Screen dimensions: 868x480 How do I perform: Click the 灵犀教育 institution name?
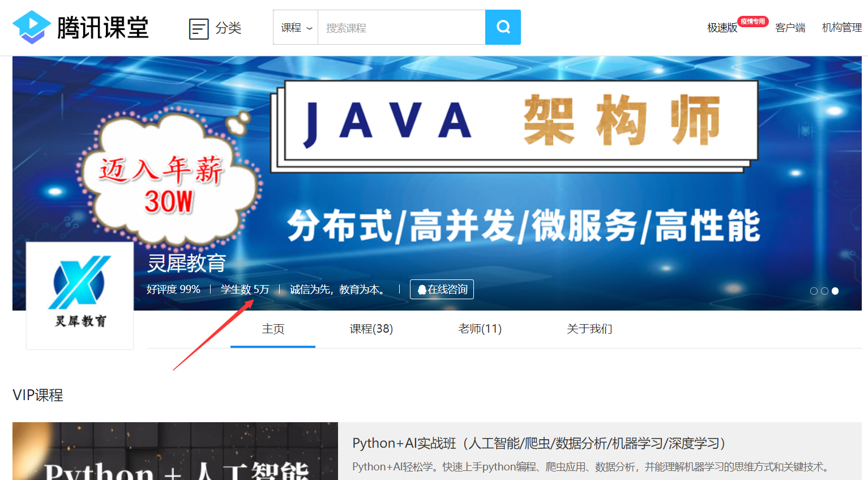coord(187,264)
